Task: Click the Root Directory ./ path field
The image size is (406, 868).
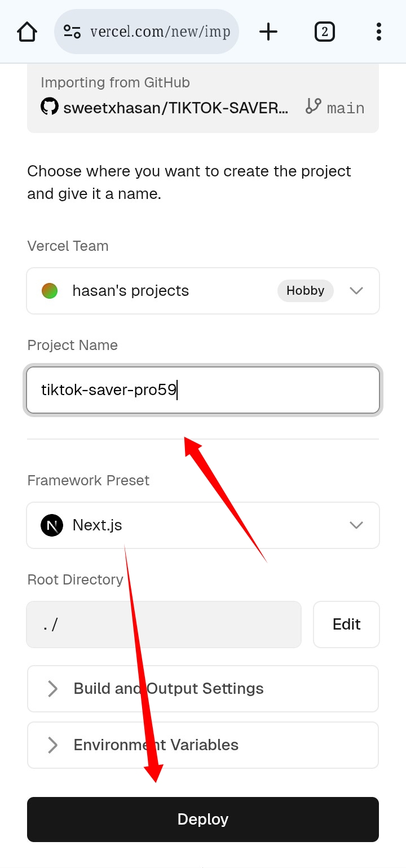Action: click(164, 625)
